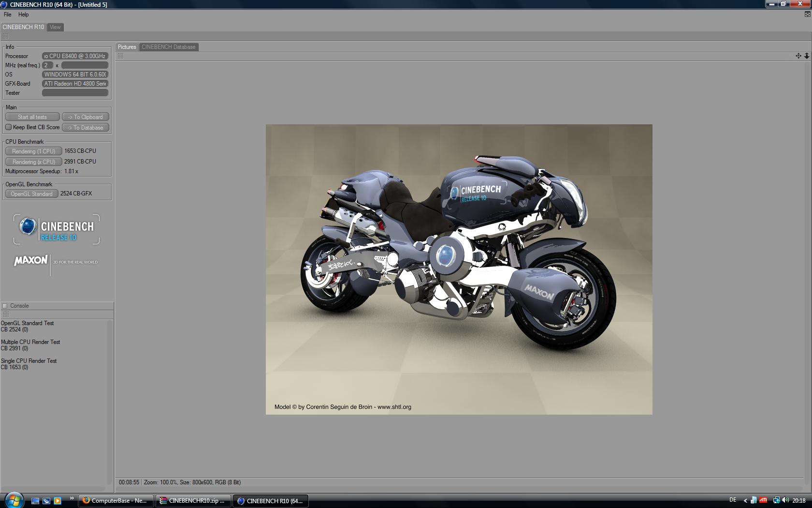Click the network tray icon
The image size is (812, 508).
click(776, 500)
